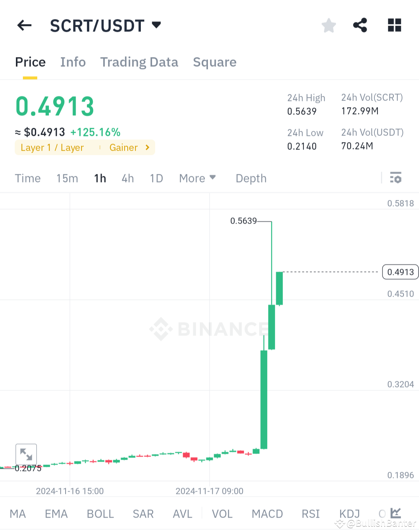Screen dimensions: 419x532
Task: Open the Square tab
Action: click(215, 62)
